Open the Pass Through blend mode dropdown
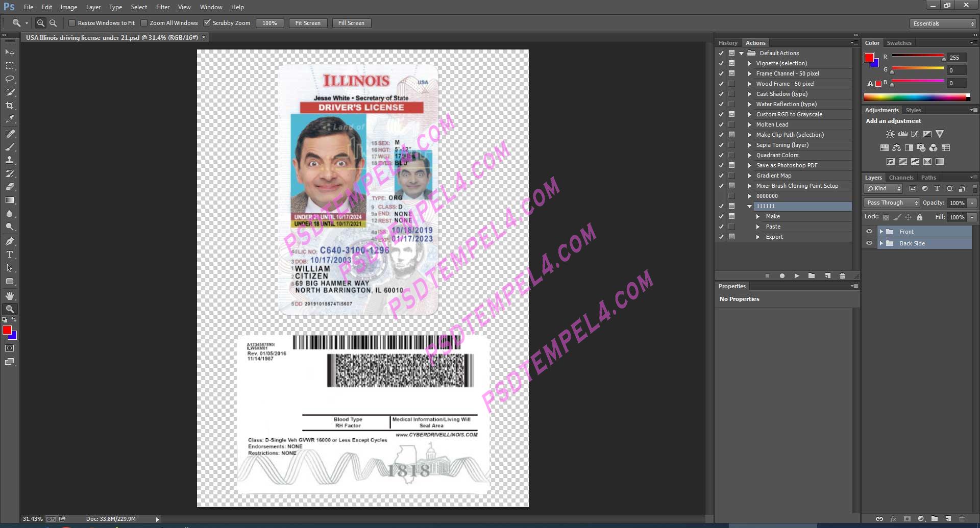 click(x=891, y=203)
